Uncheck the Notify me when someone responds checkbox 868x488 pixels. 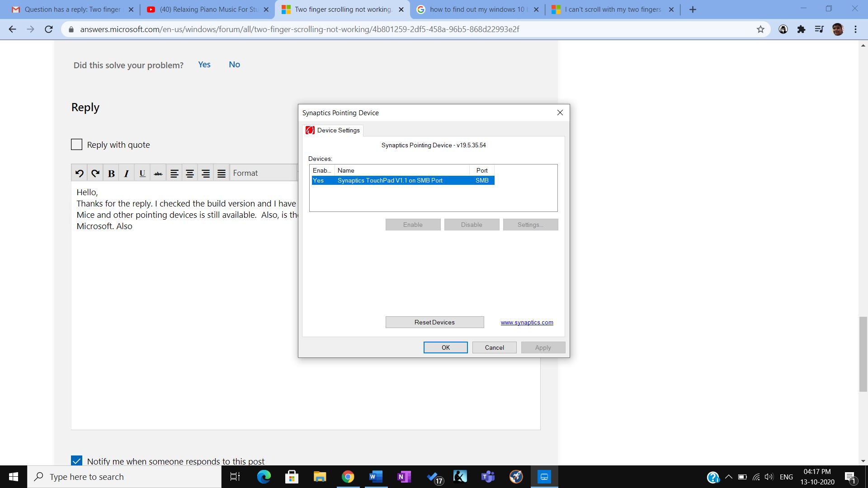tap(77, 461)
